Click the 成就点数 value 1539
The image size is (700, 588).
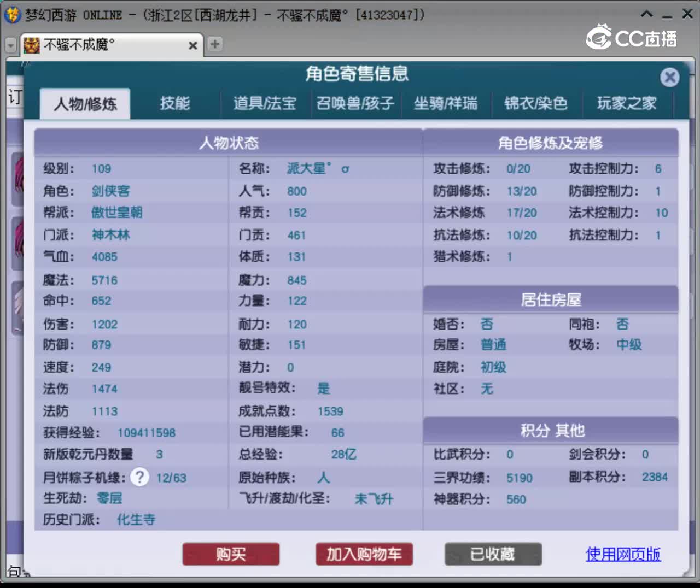point(330,411)
